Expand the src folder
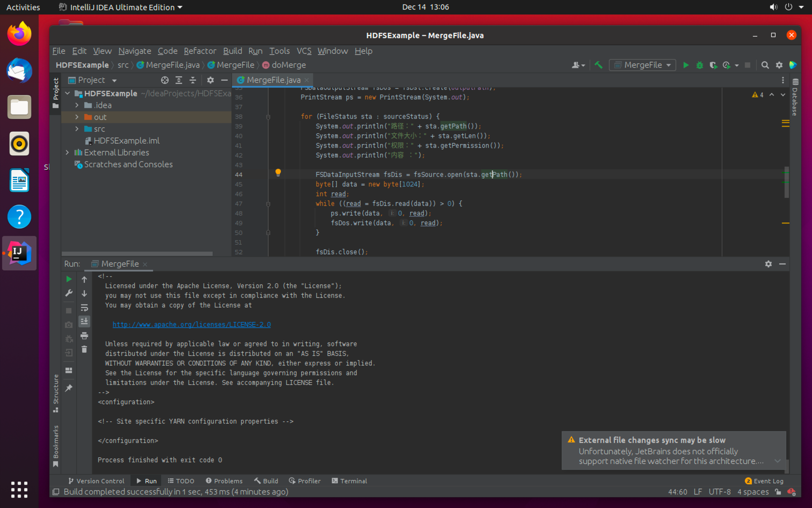The width and height of the screenshot is (812, 508). [x=77, y=129]
